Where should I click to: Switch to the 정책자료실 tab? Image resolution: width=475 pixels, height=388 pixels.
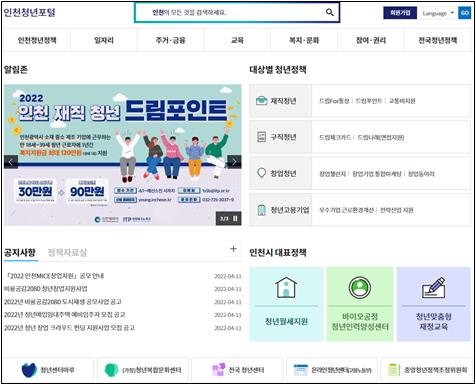click(x=67, y=252)
